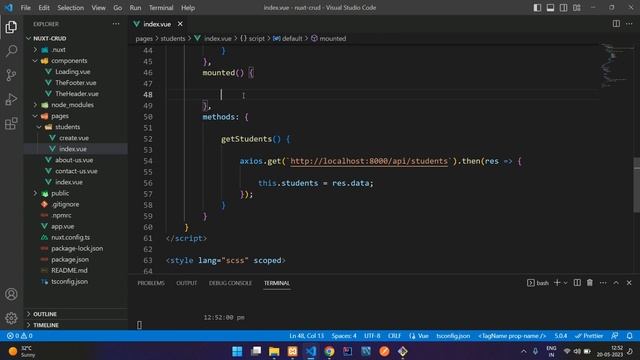Viewport: 640px width, 360px height.
Task: Open the Go menu
Action: pos(118,8)
